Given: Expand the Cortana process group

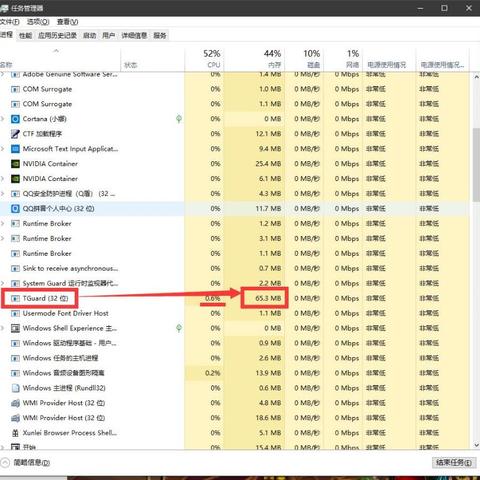Looking at the screenshot, I should click(x=3, y=119).
